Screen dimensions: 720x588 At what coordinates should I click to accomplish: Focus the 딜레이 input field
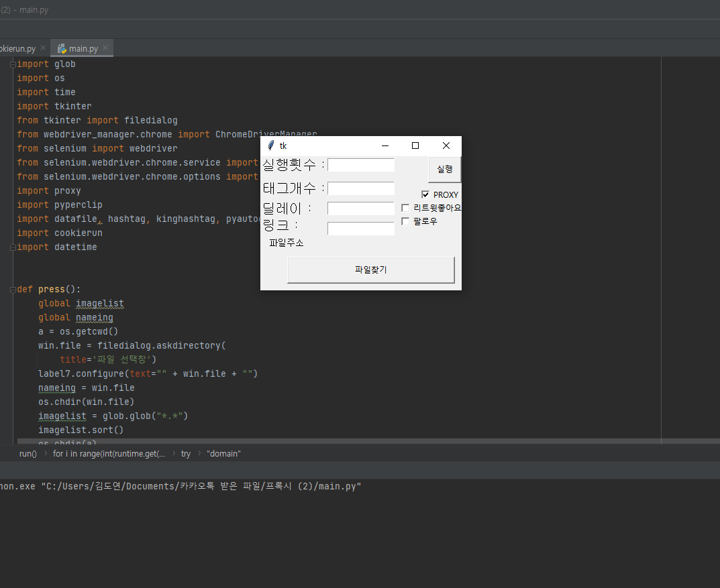tap(361, 209)
